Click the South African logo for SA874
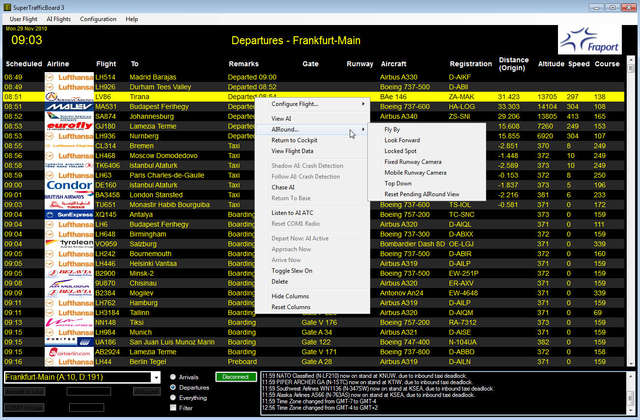 (69, 116)
